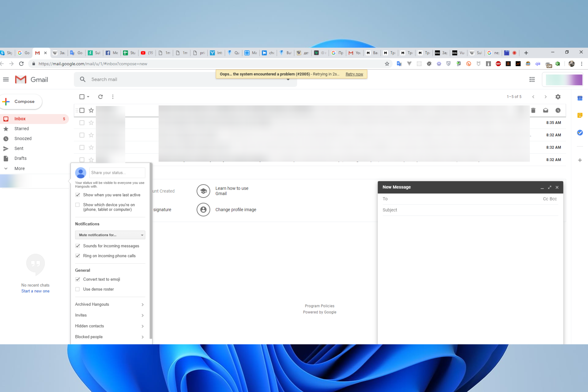Click the Change profile image icon
This screenshot has height=392, width=588.
tap(203, 210)
